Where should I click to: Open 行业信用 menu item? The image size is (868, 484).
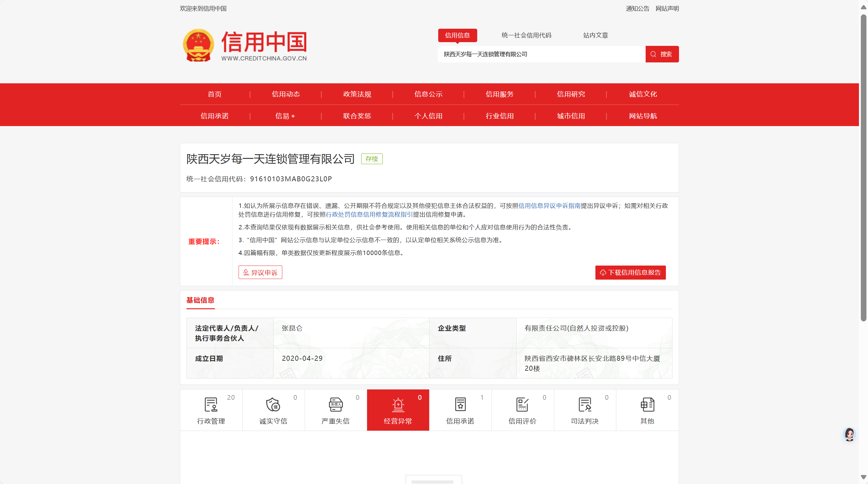click(500, 116)
